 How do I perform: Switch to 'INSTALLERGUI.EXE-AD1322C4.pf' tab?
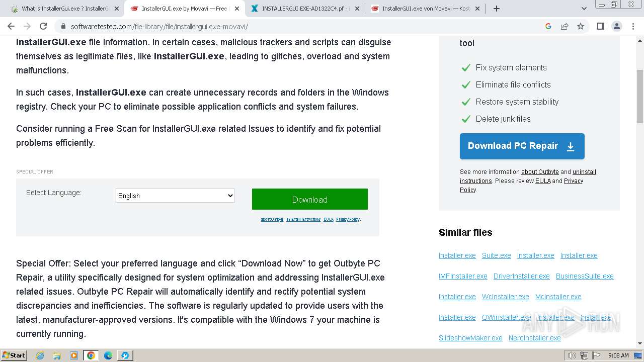(305, 9)
